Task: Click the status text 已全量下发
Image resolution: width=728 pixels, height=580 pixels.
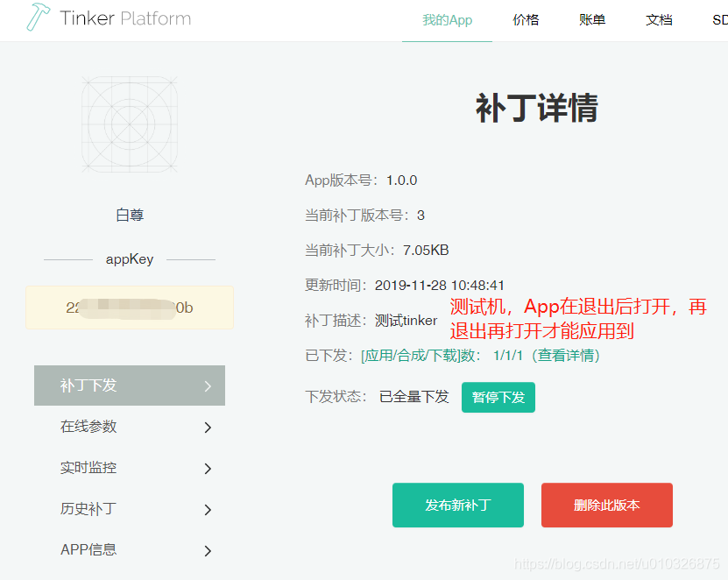Action: (414, 397)
